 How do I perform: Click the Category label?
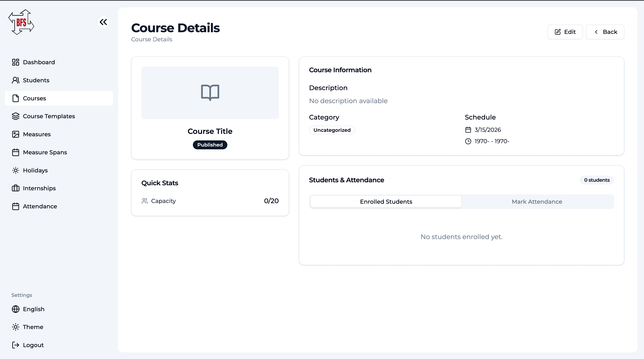pos(324,117)
